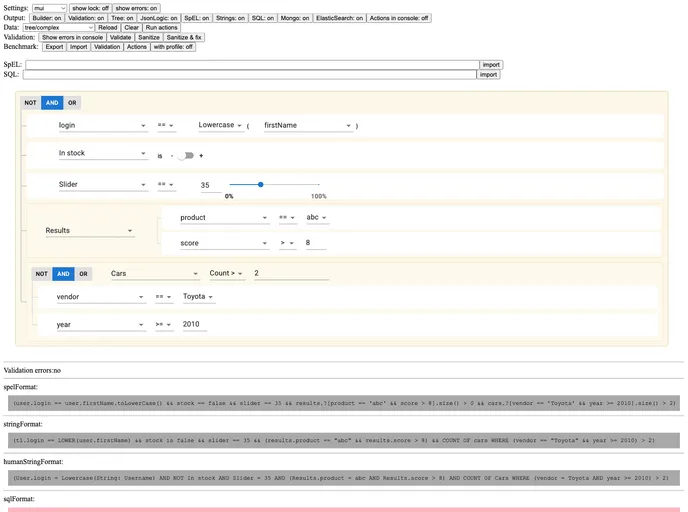Select OR conjunction in the top-level group
Viewport: 688px width, 512px height.
point(71,102)
